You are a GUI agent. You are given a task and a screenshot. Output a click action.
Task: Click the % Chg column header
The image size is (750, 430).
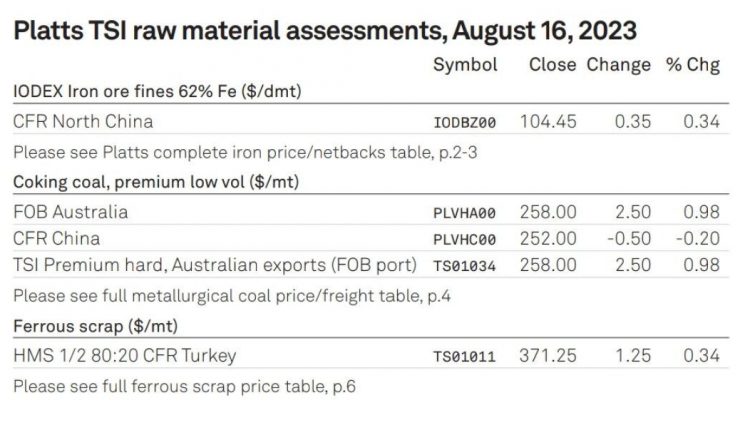coord(692,65)
